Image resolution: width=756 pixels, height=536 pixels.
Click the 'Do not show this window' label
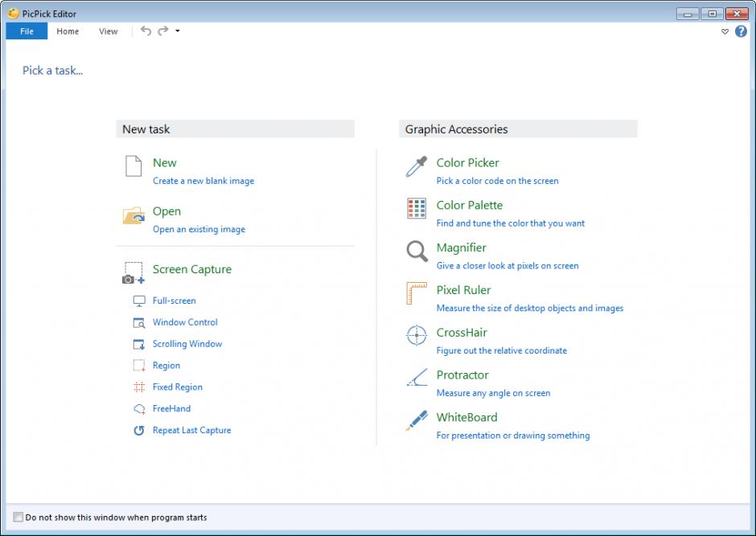(116, 518)
